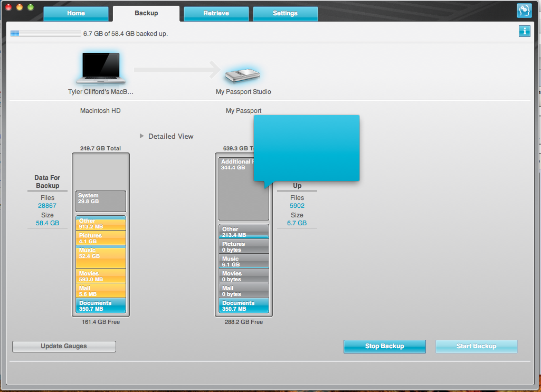Select the MacBook computer icon
This screenshot has width=541, height=392.
click(100, 68)
